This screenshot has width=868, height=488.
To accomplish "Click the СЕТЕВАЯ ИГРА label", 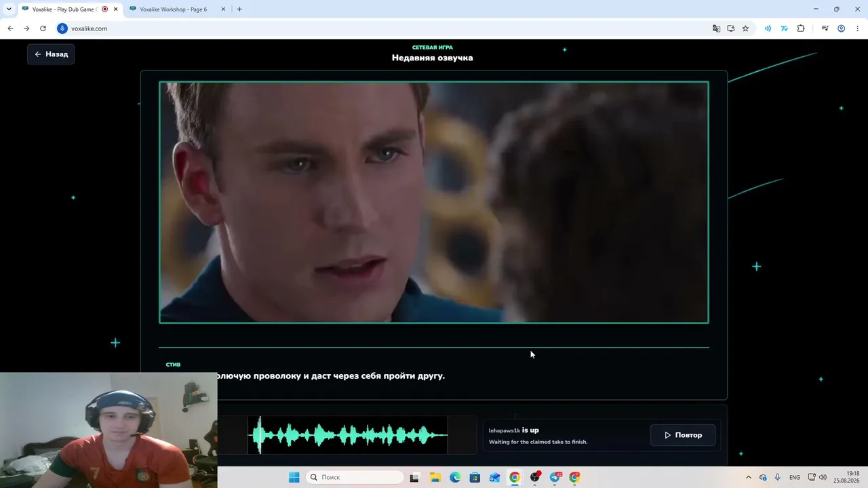I will [x=433, y=47].
